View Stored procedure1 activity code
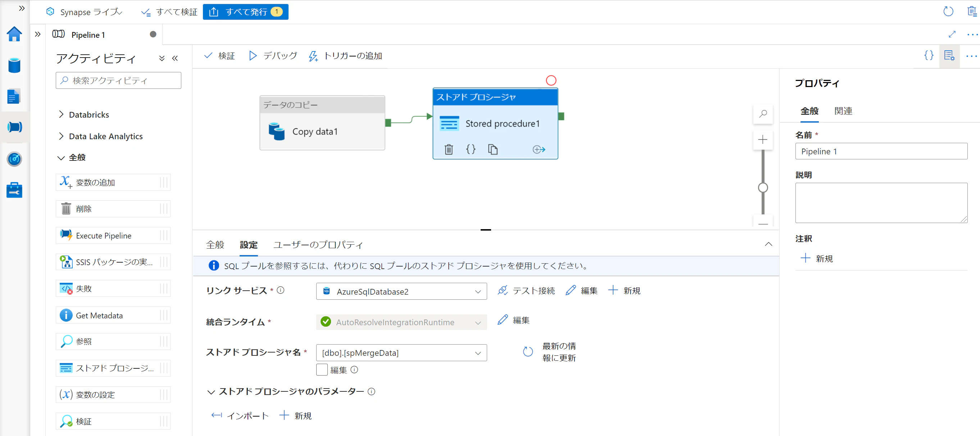The height and width of the screenshot is (436, 980). 471,150
